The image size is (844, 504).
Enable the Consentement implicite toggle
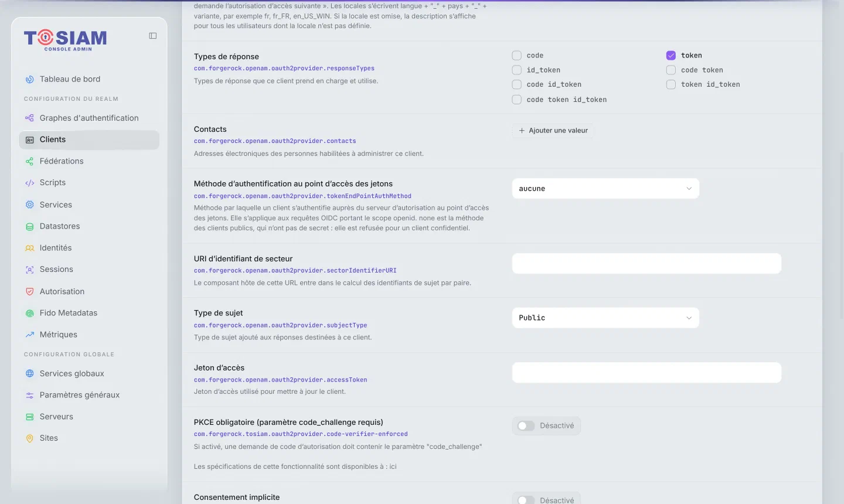pos(526,500)
